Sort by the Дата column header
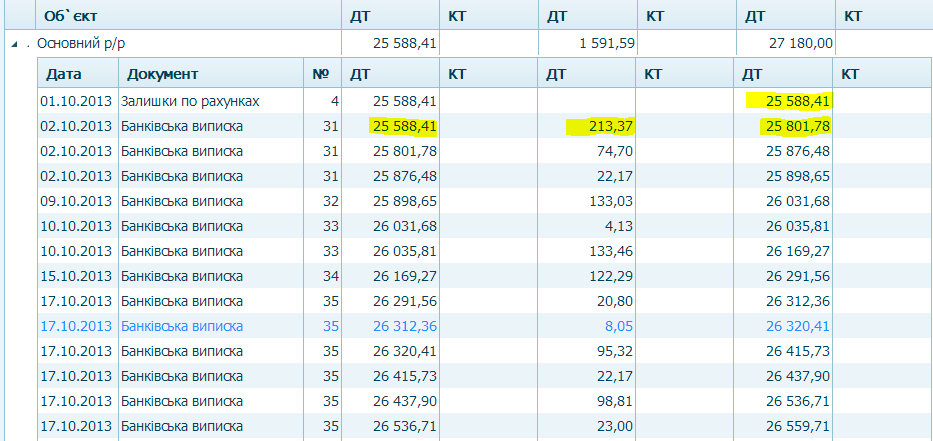933x441 pixels. pos(64,74)
